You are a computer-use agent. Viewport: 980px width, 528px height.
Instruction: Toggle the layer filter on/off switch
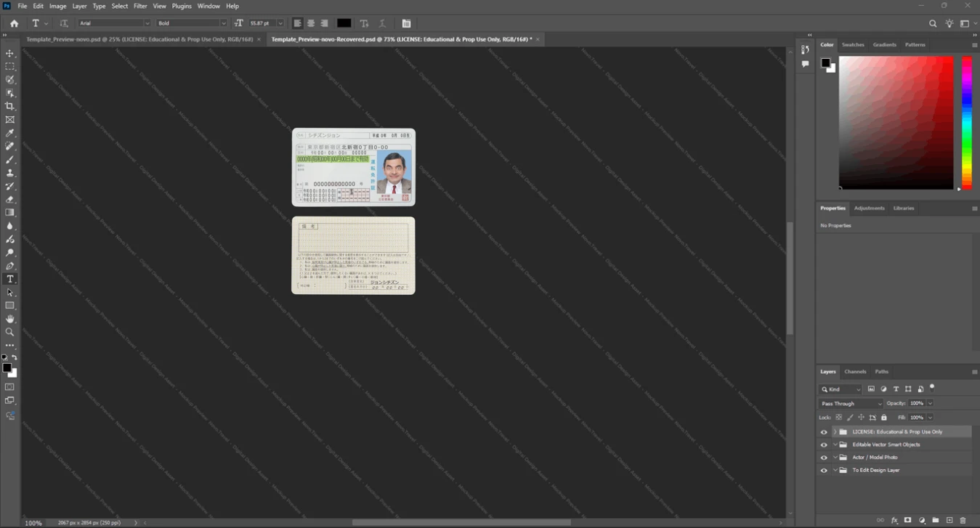(932, 388)
